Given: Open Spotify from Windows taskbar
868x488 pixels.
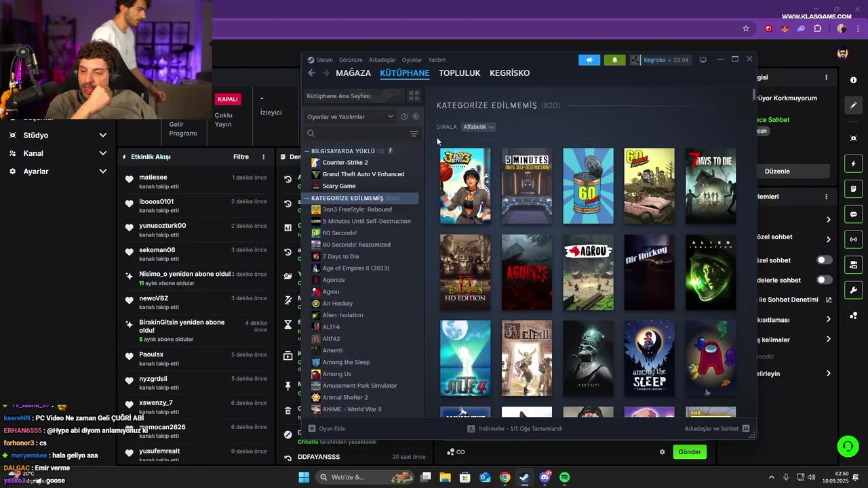Looking at the screenshot, I should point(565,477).
